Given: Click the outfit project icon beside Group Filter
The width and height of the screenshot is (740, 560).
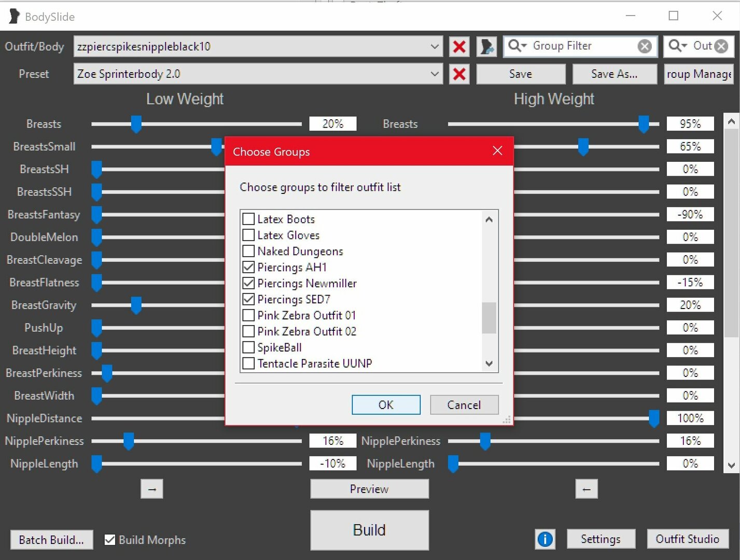Looking at the screenshot, I should pos(486,47).
